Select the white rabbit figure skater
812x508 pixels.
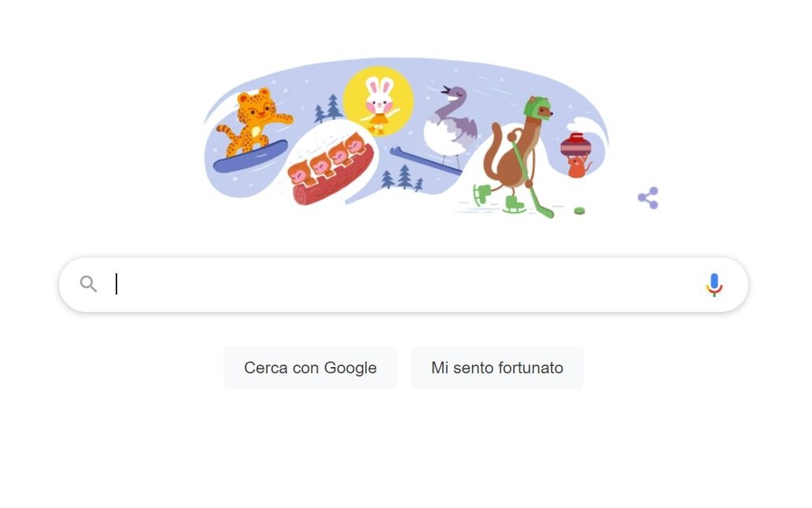click(x=379, y=105)
